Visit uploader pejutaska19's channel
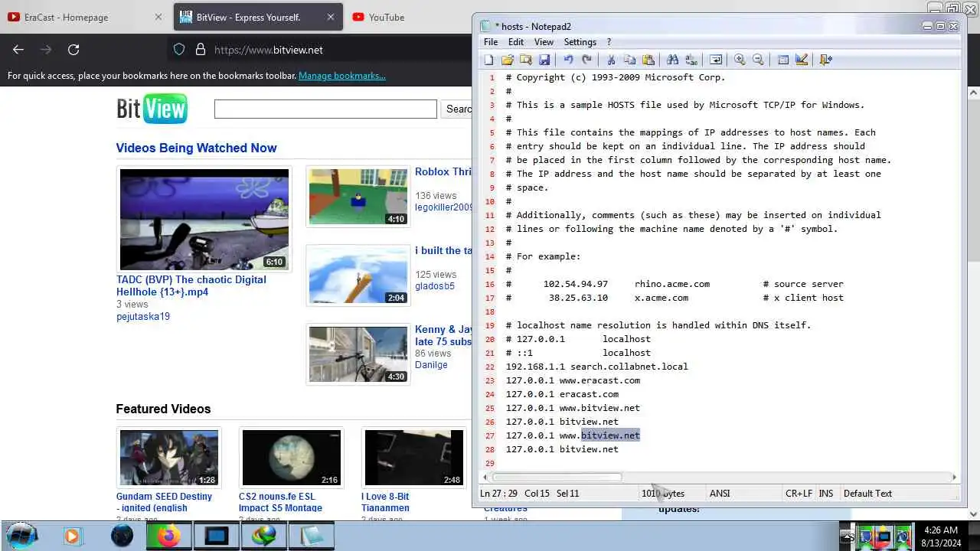The width and height of the screenshot is (980, 551). click(x=143, y=316)
